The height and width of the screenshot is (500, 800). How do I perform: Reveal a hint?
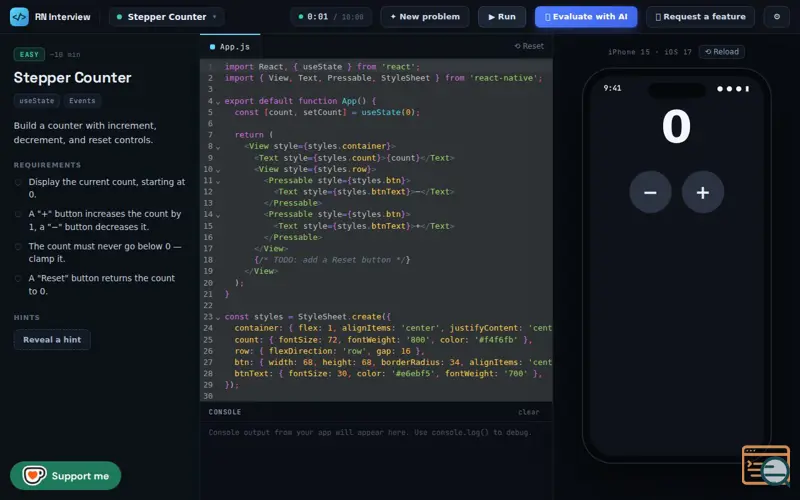tap(52, 340)
